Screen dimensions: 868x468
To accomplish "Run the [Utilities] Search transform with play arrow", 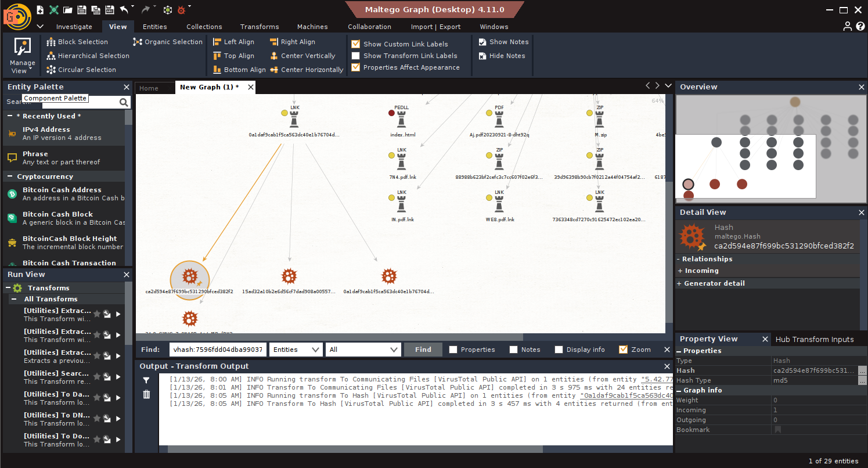I will [118, 377].
